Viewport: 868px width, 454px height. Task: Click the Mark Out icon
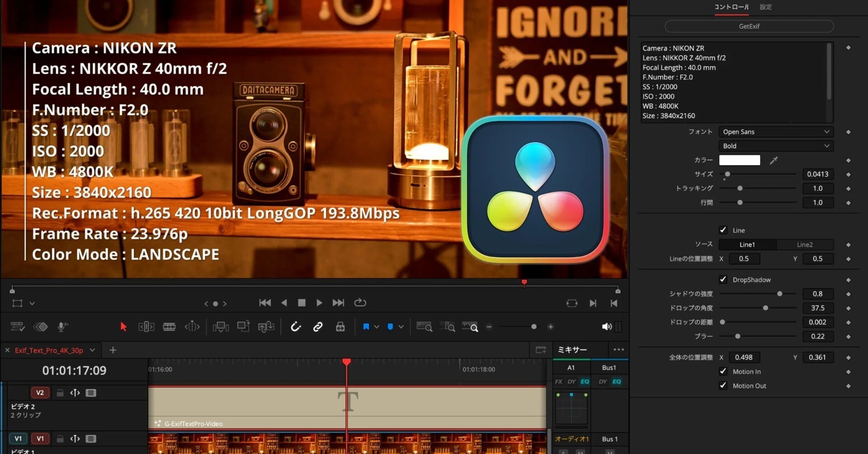[614, 303]
